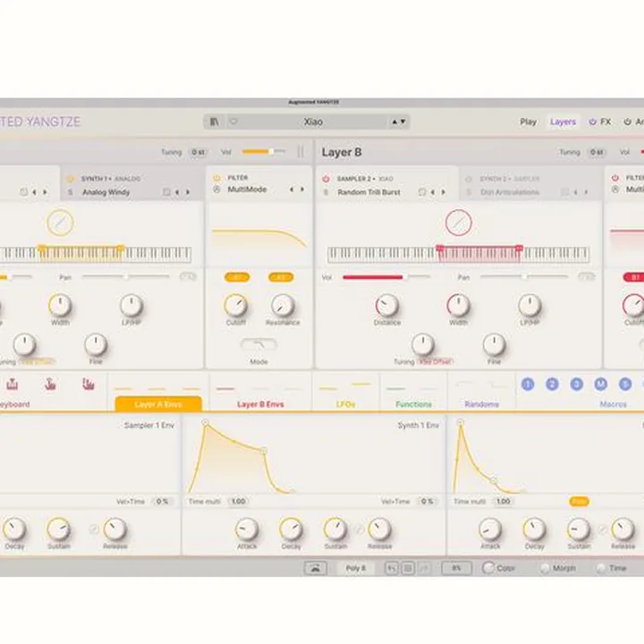Step presets with the Xiao up/down arrows
This screenshot has height=644, width=644.
point(398,122)
